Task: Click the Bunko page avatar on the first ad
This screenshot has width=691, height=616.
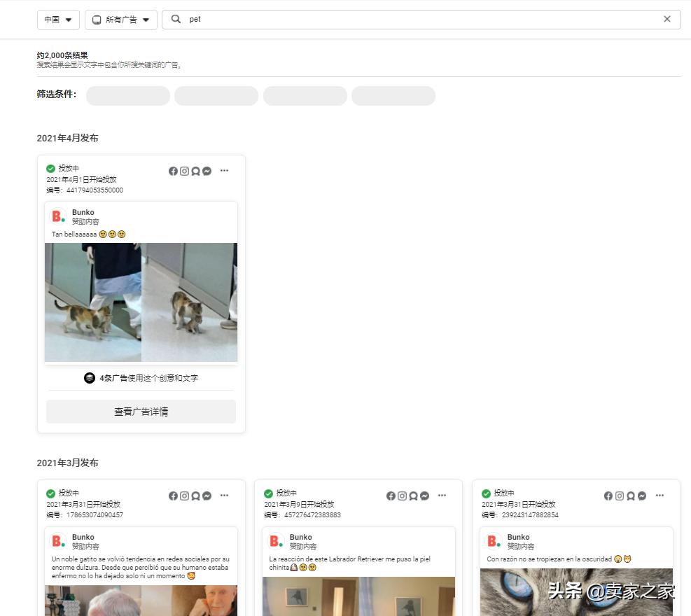Action: [58, 216]
